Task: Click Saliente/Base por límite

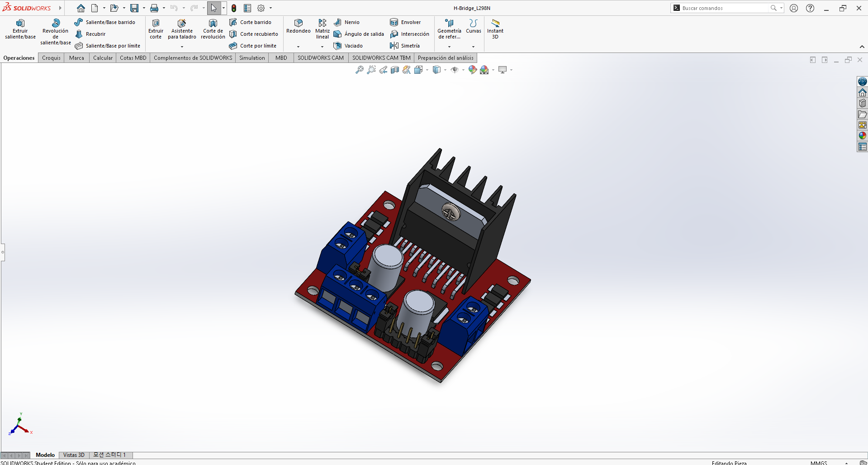Action: tap(108, 46)
